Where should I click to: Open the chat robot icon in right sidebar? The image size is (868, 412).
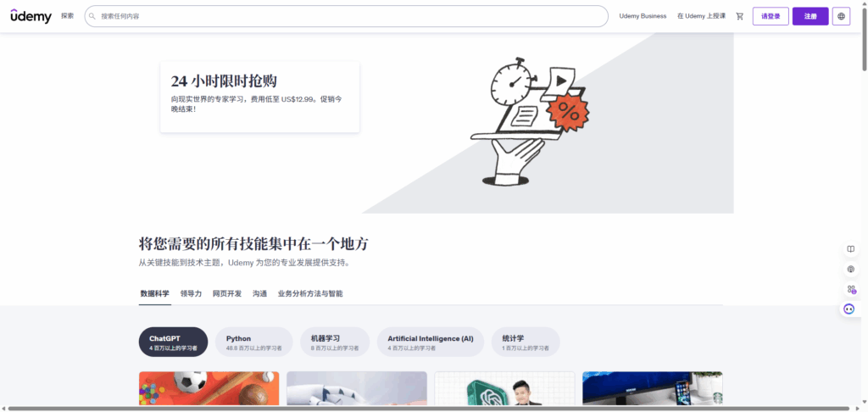(x=849, y=309)
